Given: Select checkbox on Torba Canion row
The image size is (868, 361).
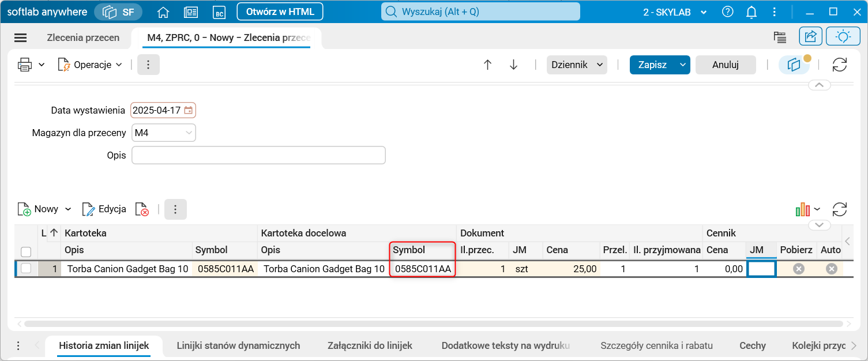Looking at the screenshot, I should 26,269.
